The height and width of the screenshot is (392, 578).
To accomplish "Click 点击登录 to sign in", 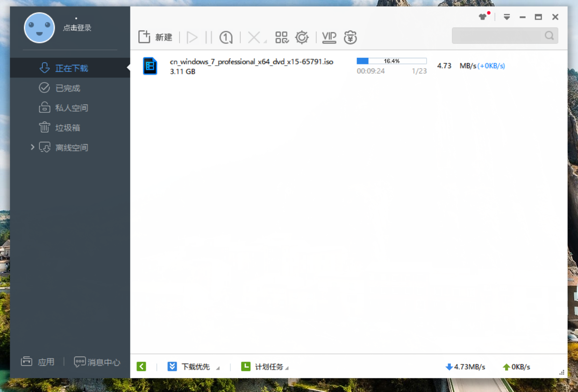I will click(x=77, y=28).
